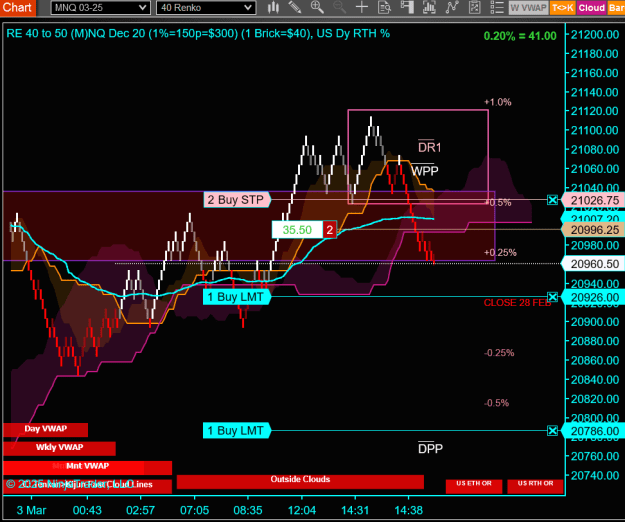Click the 12:04 time axis label
This screenshot has width=625, height=522.
coord(302,510)
